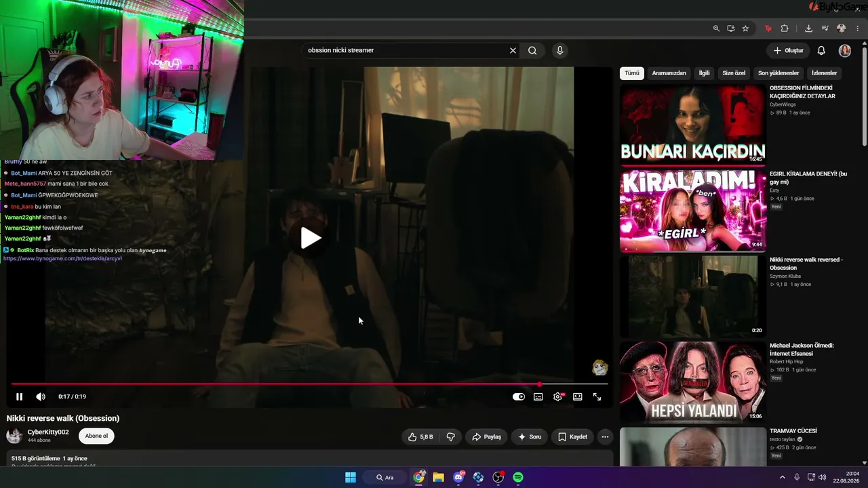Image resolution: width=868 pixels, height=488 pixels.
Task: Open the Oluştur create menu
Action: (x=788, y=50)
